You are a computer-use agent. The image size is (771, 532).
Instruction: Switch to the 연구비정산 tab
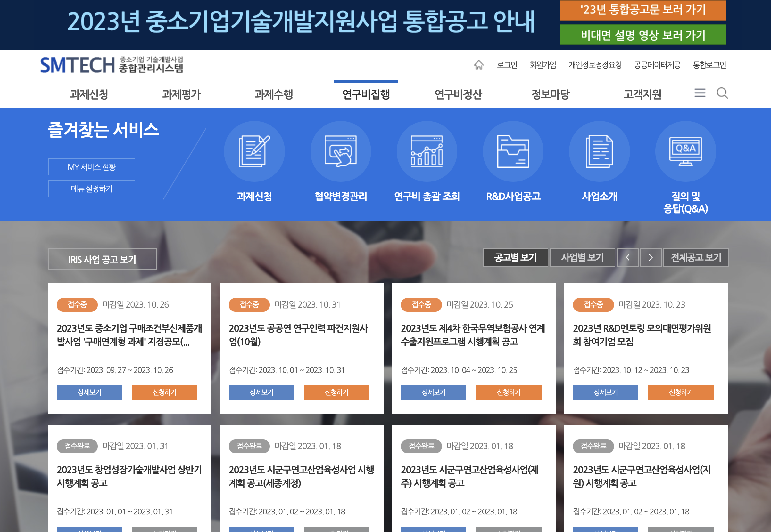(x=459, y=94)
